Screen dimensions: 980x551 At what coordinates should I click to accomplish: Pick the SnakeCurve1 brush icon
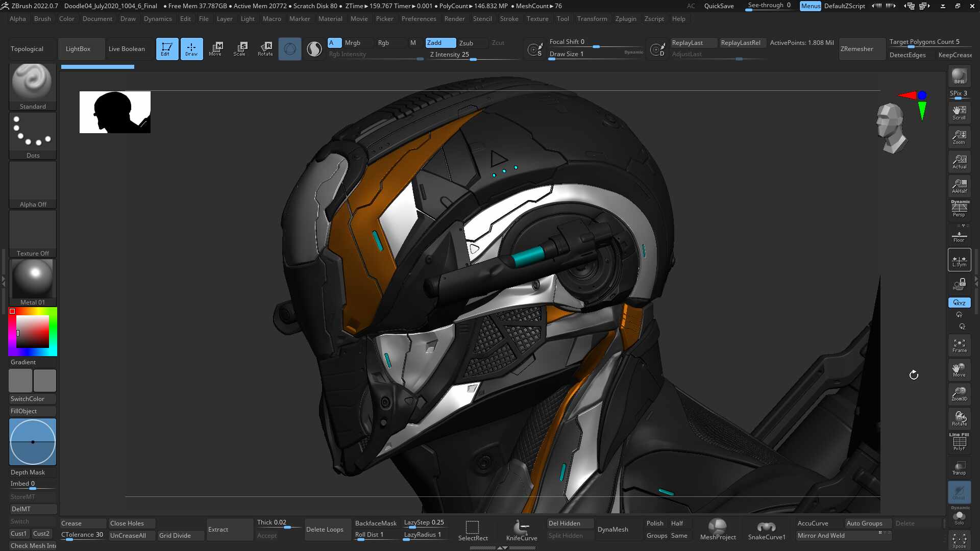click(767, 530)
